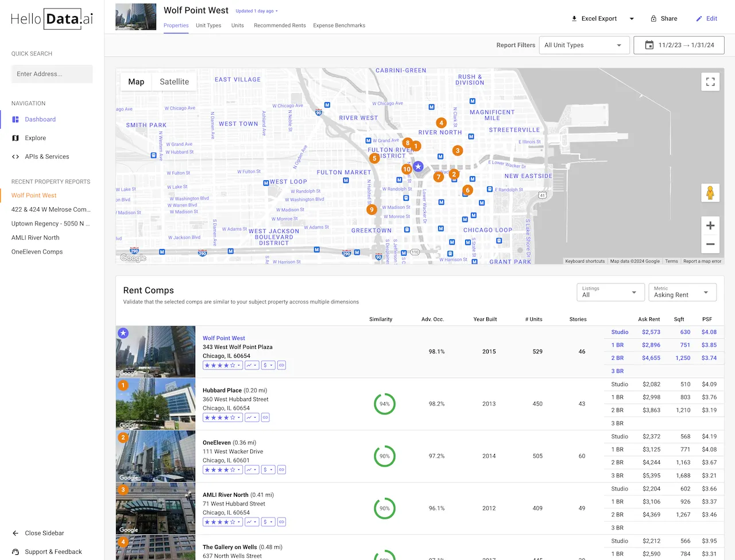Viewport: 735px width, 560px height.
Task: Click the Year Built column header
Action: [x=485, y=320]
